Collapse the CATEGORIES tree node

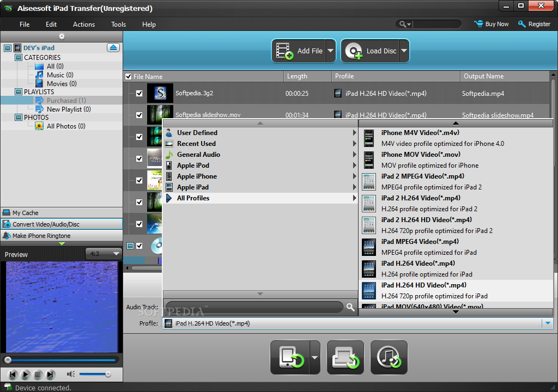click(x=19, y=57)
